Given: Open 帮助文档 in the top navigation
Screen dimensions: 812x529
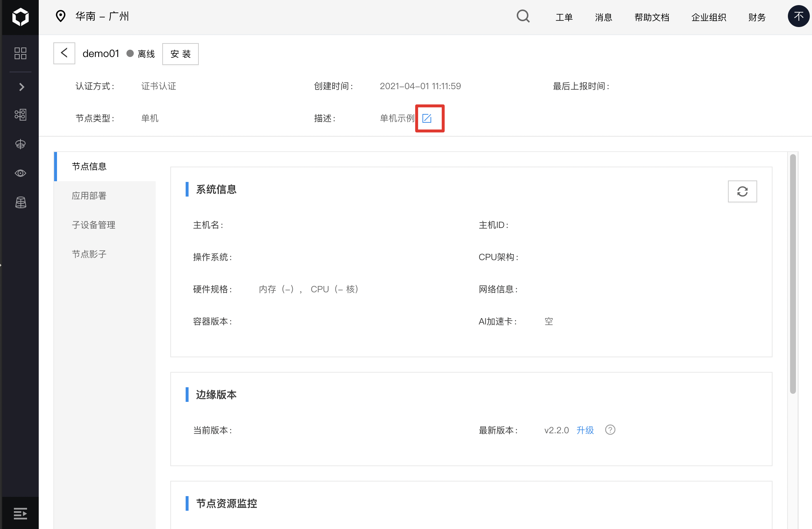Looking at the screenshot, I should pyautogui.click(x=652, y=17).
